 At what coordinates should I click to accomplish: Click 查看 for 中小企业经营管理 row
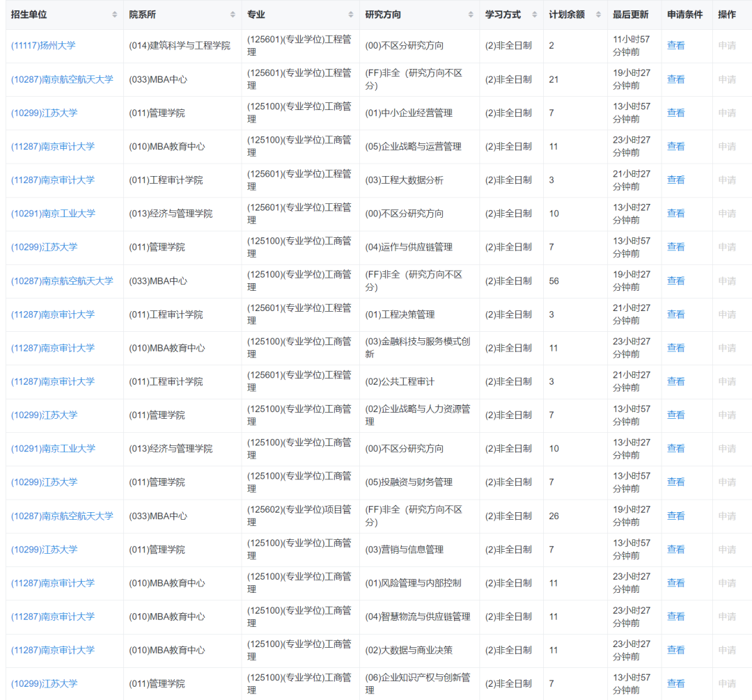[x=675, y=113]
